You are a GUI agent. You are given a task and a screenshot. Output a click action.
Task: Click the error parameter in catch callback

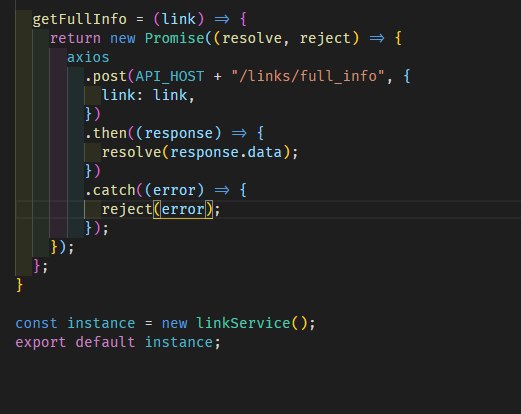(174, 190)
